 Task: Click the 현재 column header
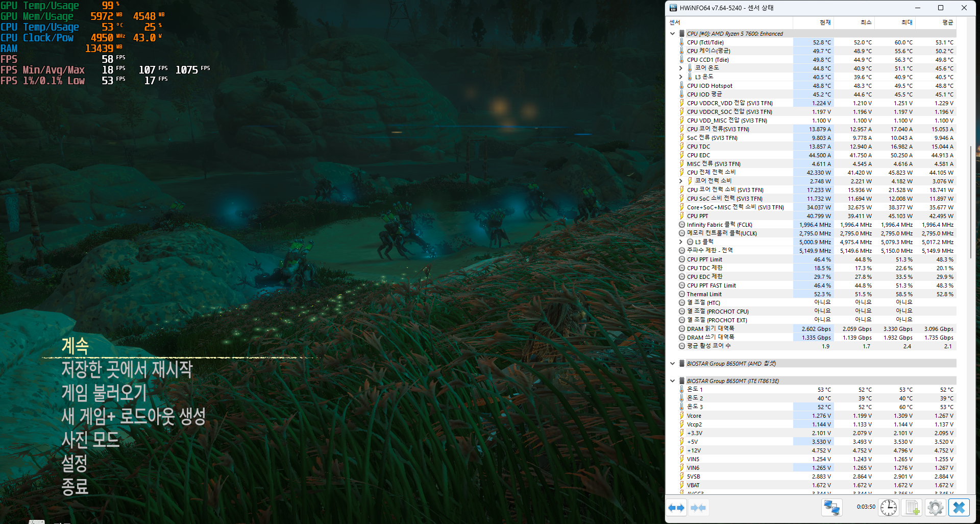click(x=813, y=22)
